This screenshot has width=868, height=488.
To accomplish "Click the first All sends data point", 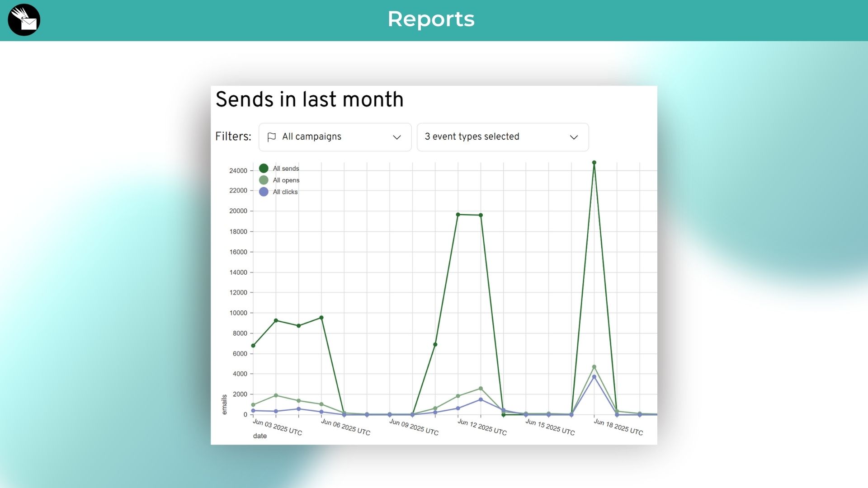I will (x=253, y=346).
